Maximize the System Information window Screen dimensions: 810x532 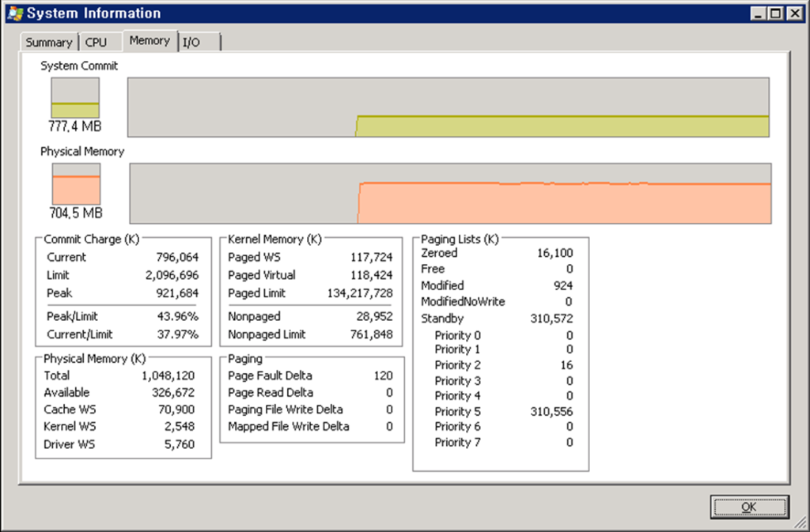[x=775, y=13]
